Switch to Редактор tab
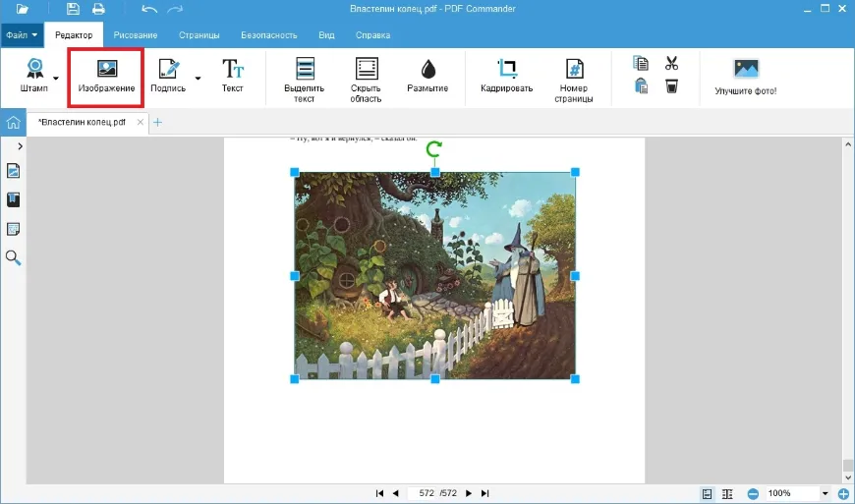This screenshot has width=855, height=504. click(x=74, y=34)
